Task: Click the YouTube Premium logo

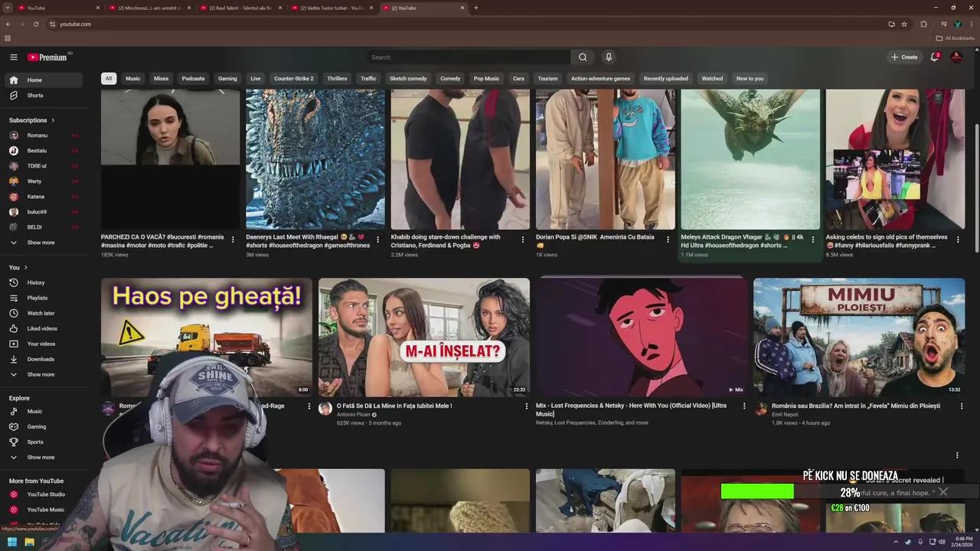Action: 47,57
